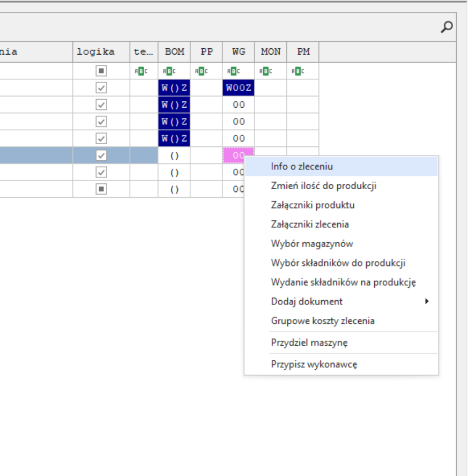The image size is (468, 476).
Task: Click the magnifying glass search icon
Action: pos(446,27)
